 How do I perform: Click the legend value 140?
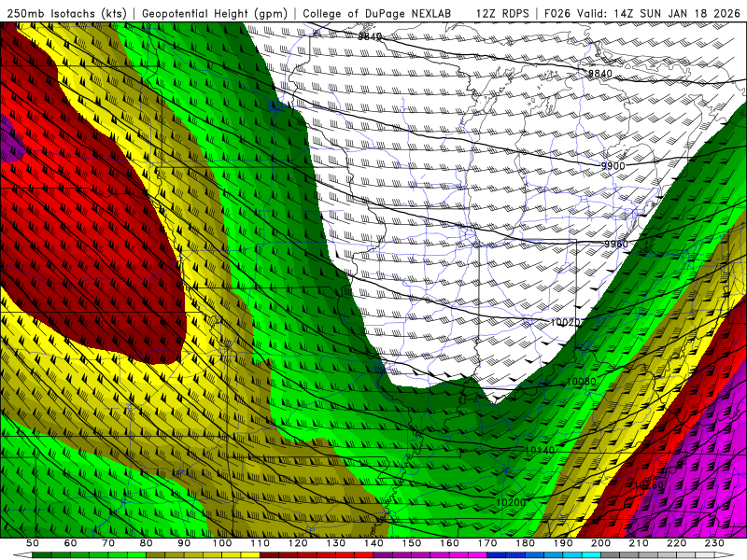pos(373,543)
